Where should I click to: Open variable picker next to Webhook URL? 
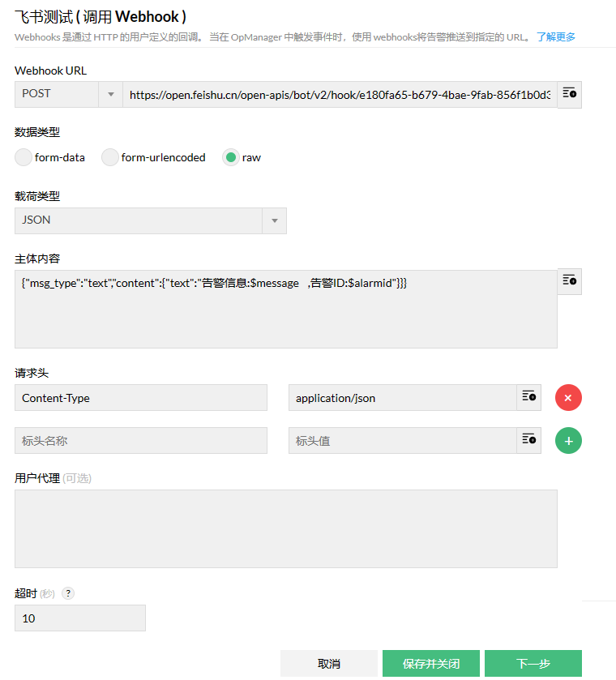click(569, 94)
